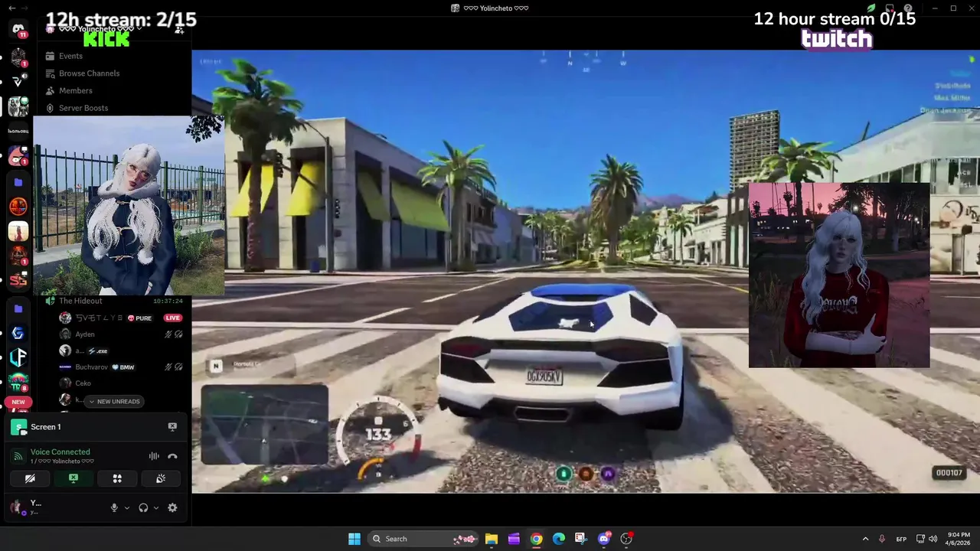This screenshot has width=980, height=551.
Task: Open Discord user settings gear
Action: tap(172, 507)
